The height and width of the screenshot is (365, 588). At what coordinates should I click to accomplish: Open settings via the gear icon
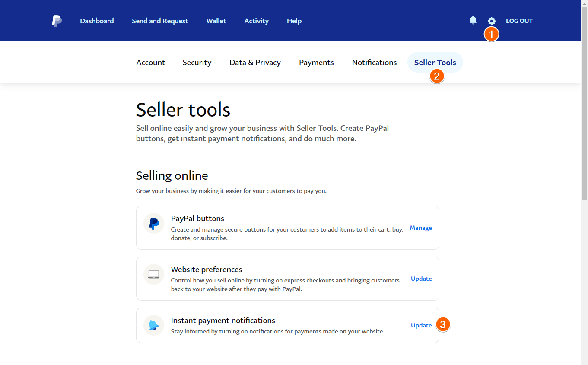click(491, 21)
